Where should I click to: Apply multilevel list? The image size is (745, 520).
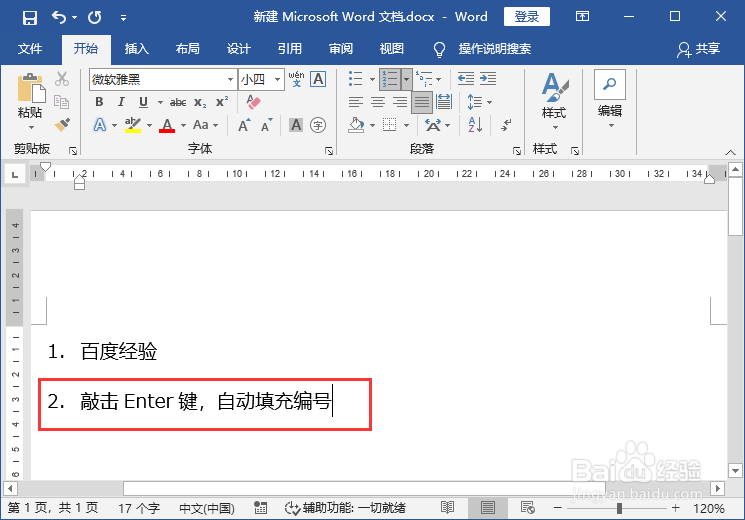424,79
